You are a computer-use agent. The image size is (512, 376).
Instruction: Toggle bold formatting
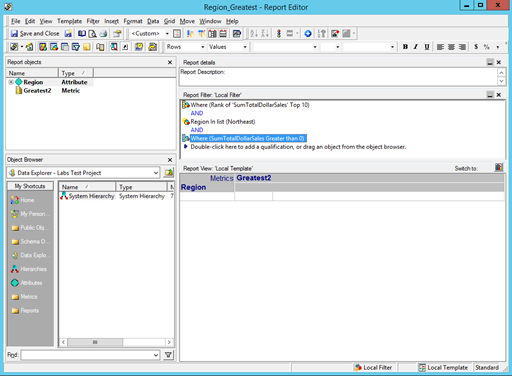tap(405, 47)
